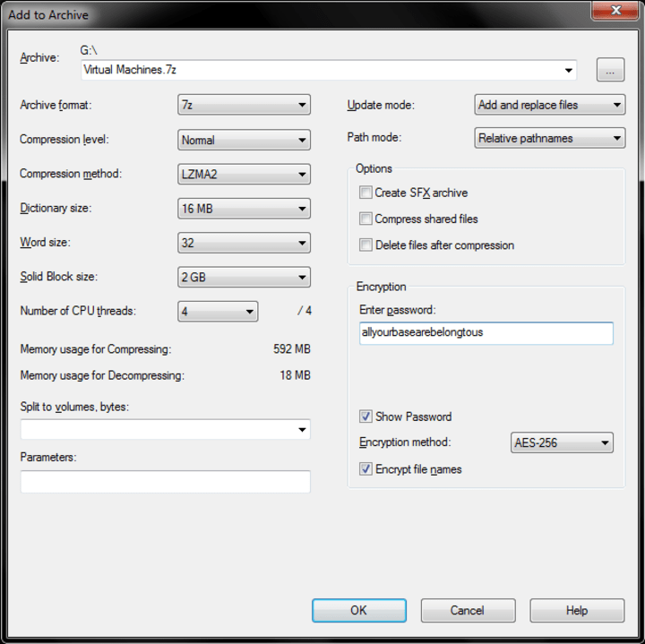645x644 pixels.
Task: Click the 18 MB decompressing memory value
Action: [295, 375]
